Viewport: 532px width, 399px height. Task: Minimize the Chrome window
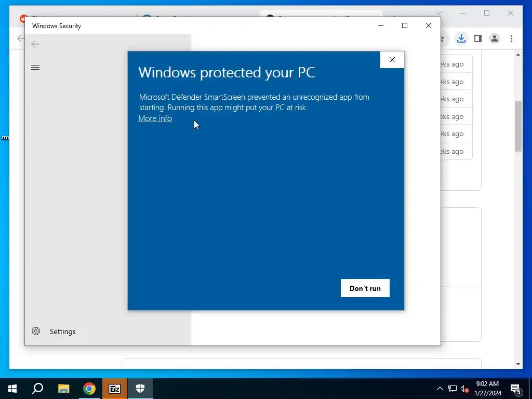tap(463, 13)
